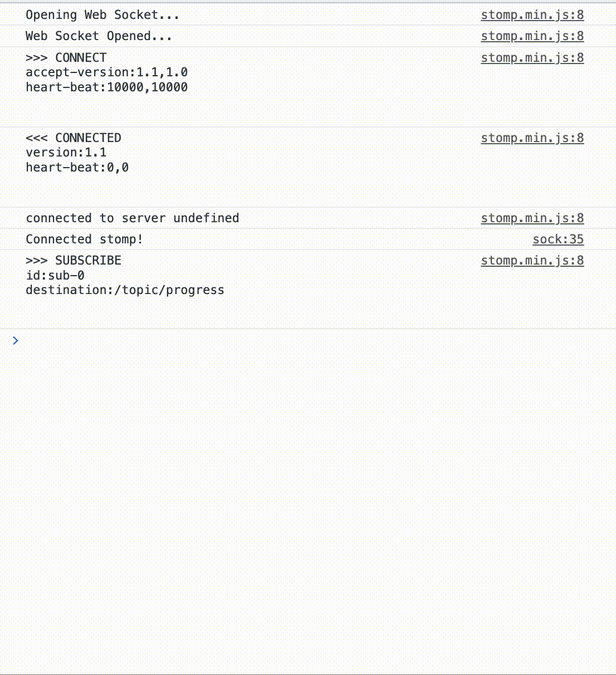Open stomp.min.js:8 link beside connected to server undefined
616x675 pixels.
click(532, 218)
